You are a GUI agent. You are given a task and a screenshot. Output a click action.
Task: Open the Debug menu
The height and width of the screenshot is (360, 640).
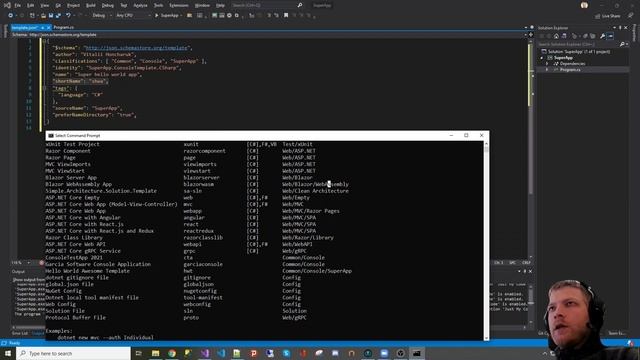[108, 5]
